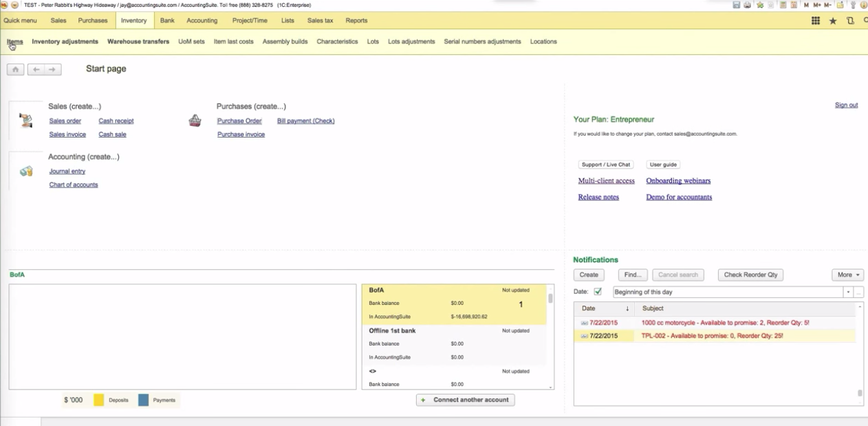This screenshot has height=426, width=868.
Task: Sort notifications by the Date column header
Action: tap(589, 308)
